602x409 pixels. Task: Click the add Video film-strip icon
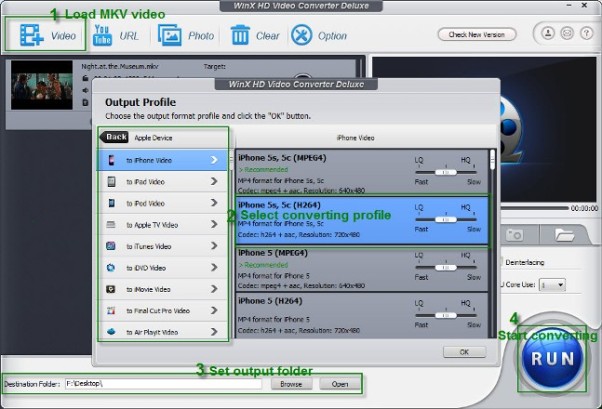click(x=32, y=35)
